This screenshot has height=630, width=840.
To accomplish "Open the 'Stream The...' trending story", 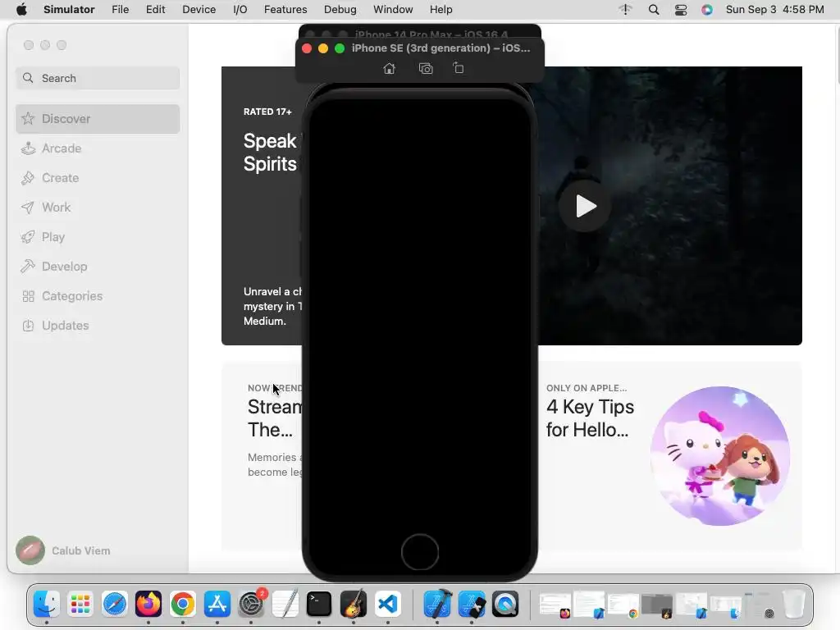I will point(274,418).
